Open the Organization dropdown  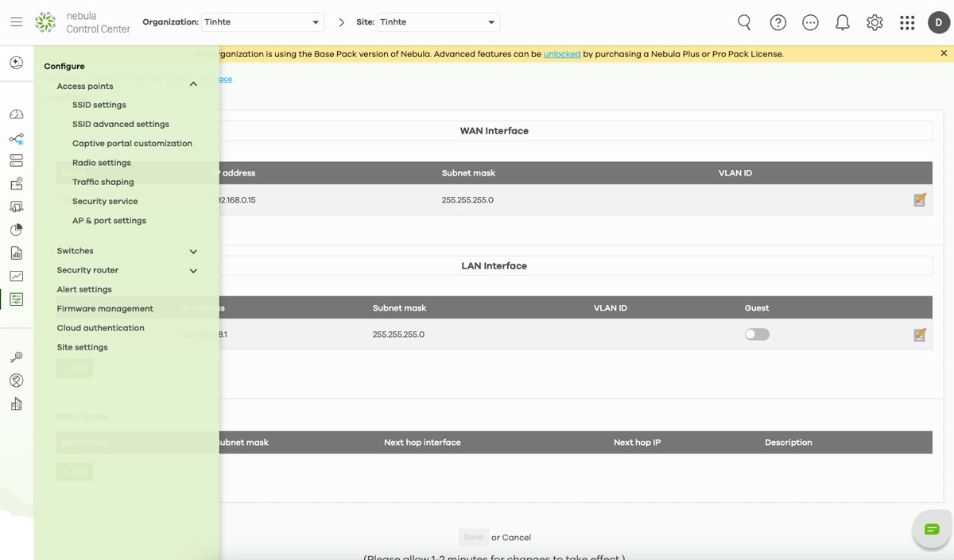click(x=262, y=22)
